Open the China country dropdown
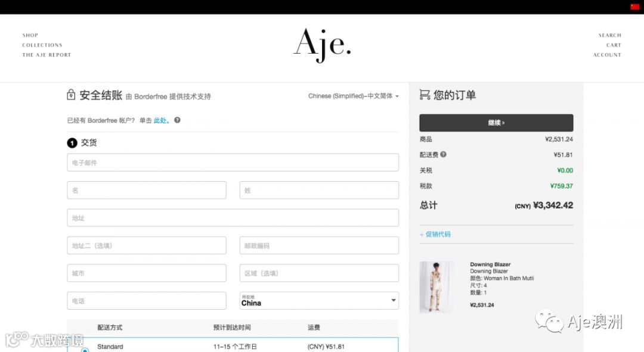 click(319, 301)
